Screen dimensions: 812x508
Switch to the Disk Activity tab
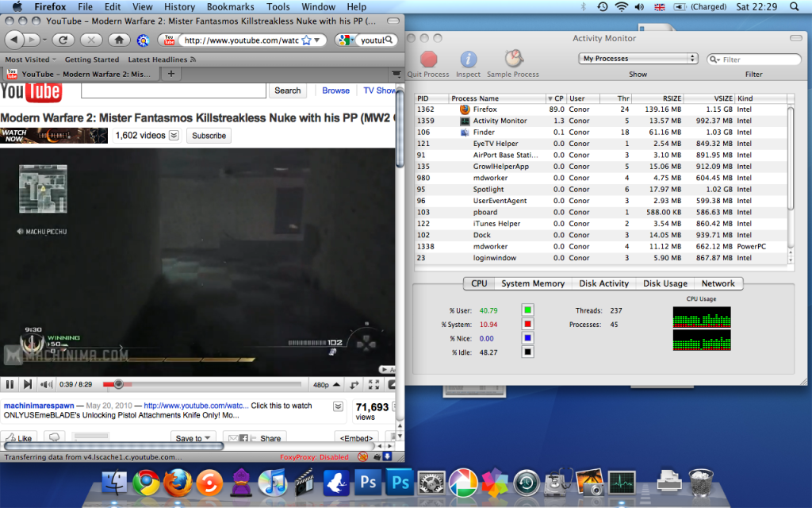(x=603, y=283)
